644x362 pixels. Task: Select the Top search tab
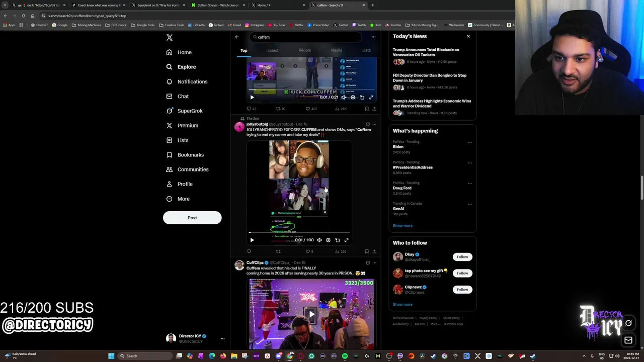[244, 50]
